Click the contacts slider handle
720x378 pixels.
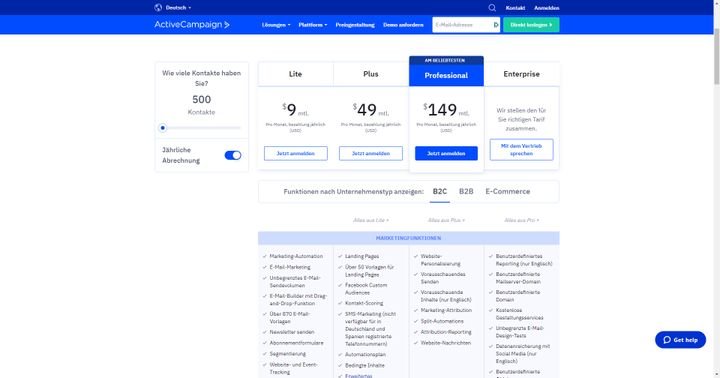[163, 128]
